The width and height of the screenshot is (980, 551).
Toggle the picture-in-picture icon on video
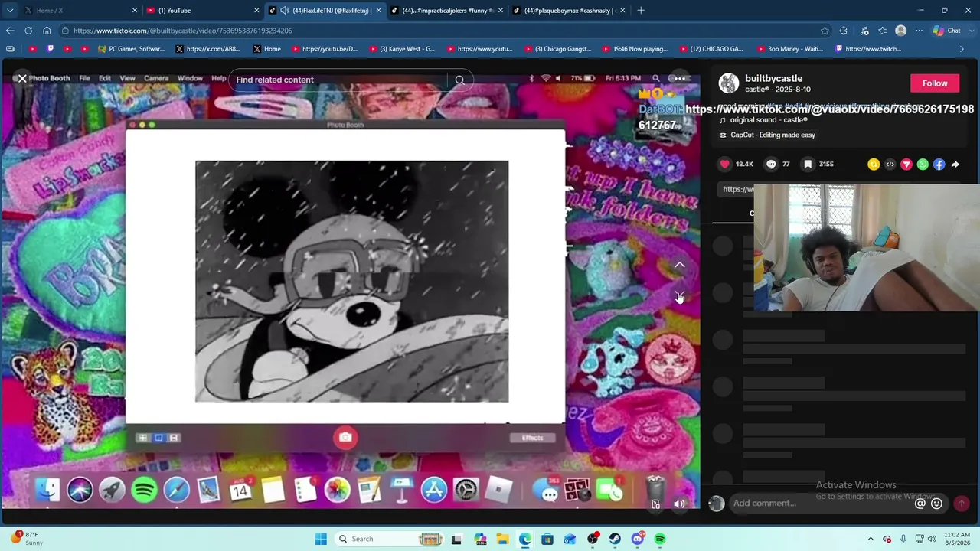click(655, 504)
